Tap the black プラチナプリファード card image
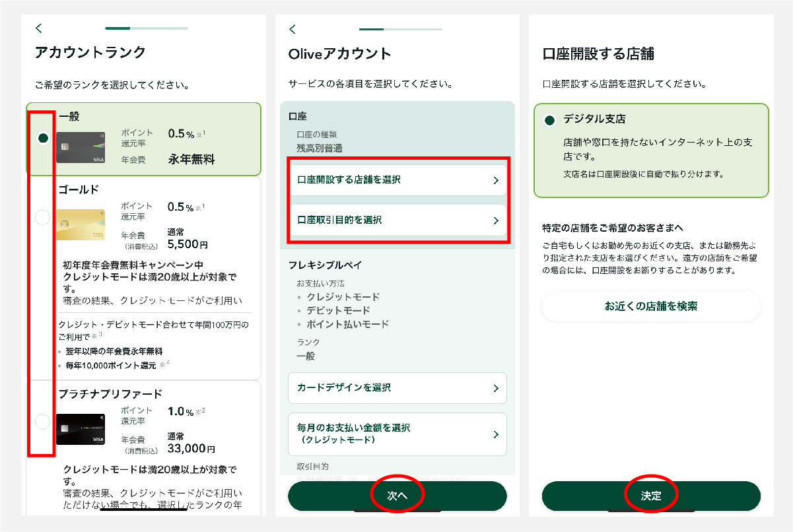The image size is (793, 532). click(81, 429)
